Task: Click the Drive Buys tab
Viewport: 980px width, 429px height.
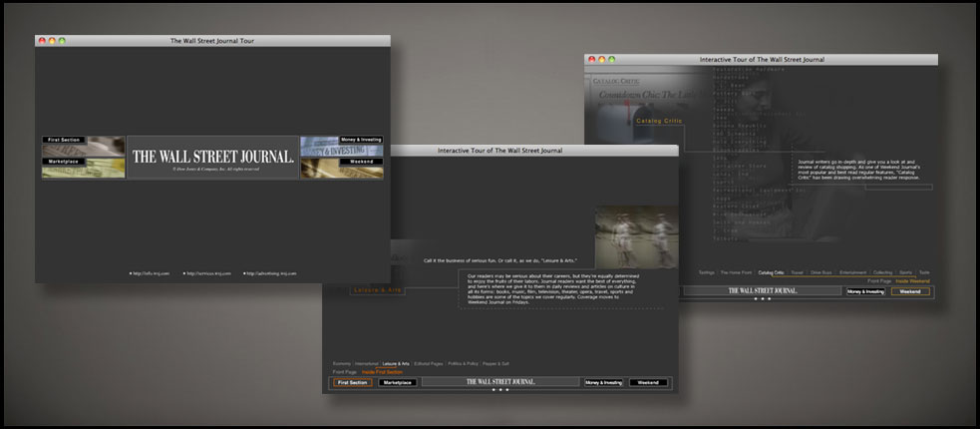Action: tap(821, 271)
